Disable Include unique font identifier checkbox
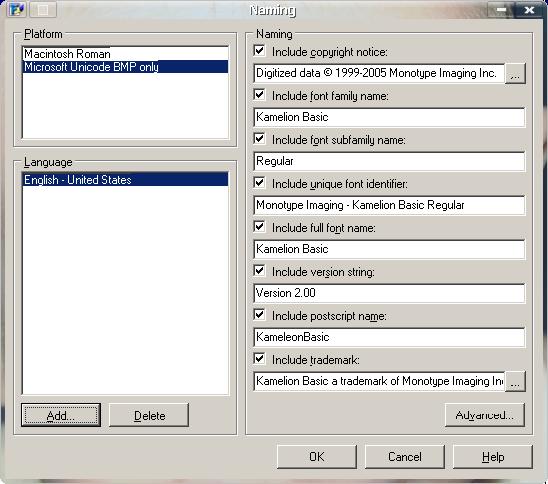This screenshot has width=548, height=484. pos(259,183)
